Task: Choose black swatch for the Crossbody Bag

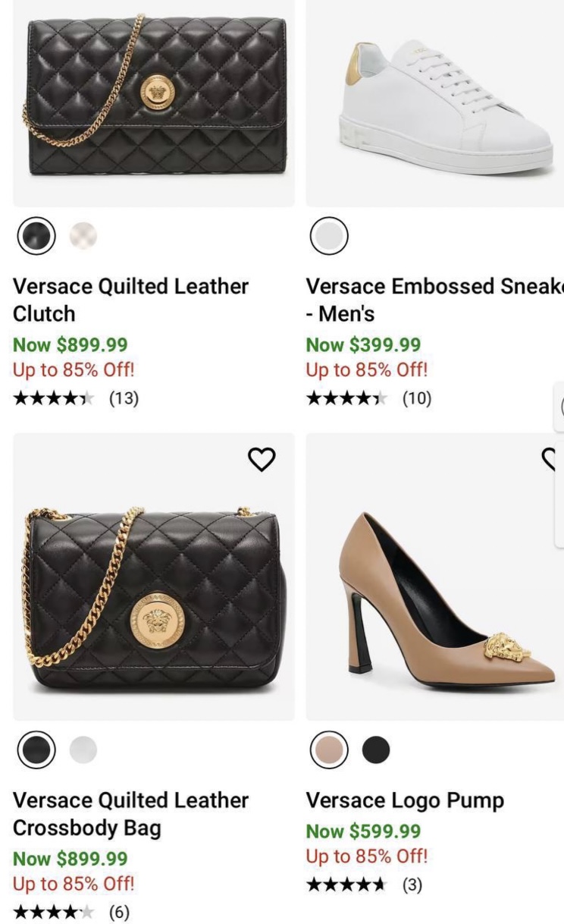Action: [x=35, y=749]
